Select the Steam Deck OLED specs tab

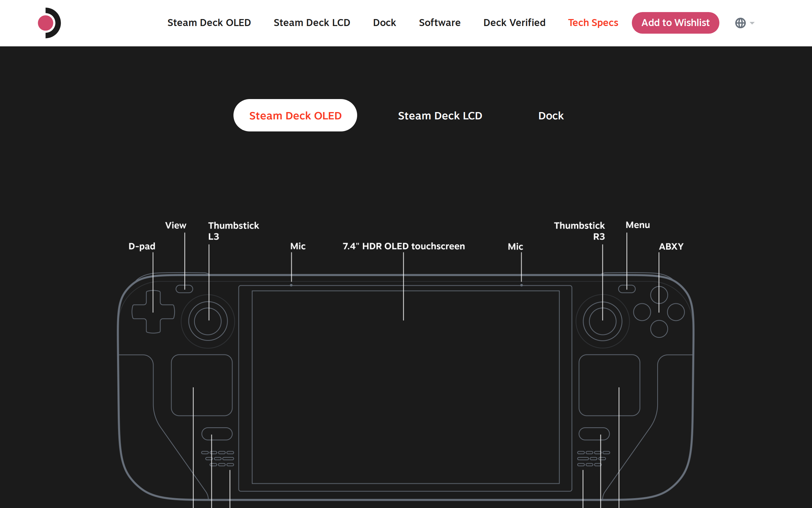coord(295,115)
